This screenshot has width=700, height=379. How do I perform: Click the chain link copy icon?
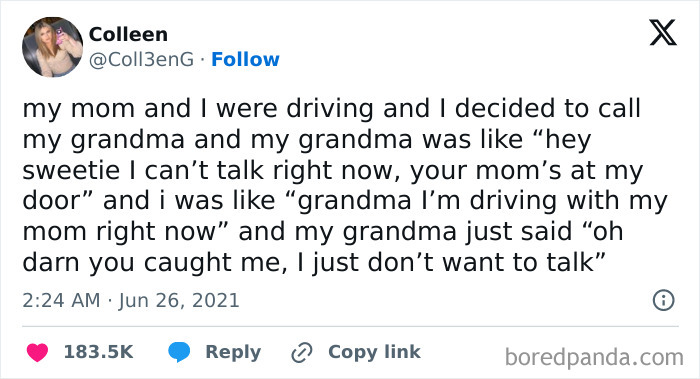[x=302, y=352]
